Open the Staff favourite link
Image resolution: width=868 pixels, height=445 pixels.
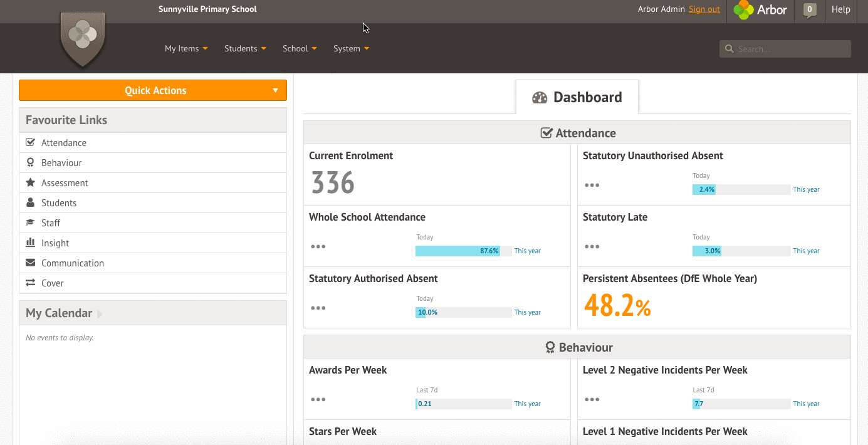(x=153, y=223)
